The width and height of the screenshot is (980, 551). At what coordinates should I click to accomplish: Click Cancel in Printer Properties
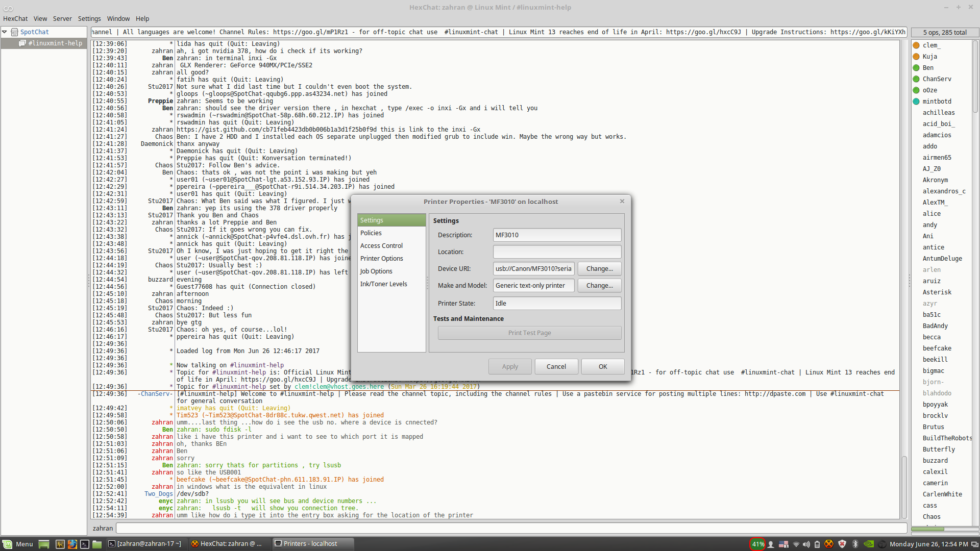click(x=556, y=367)
